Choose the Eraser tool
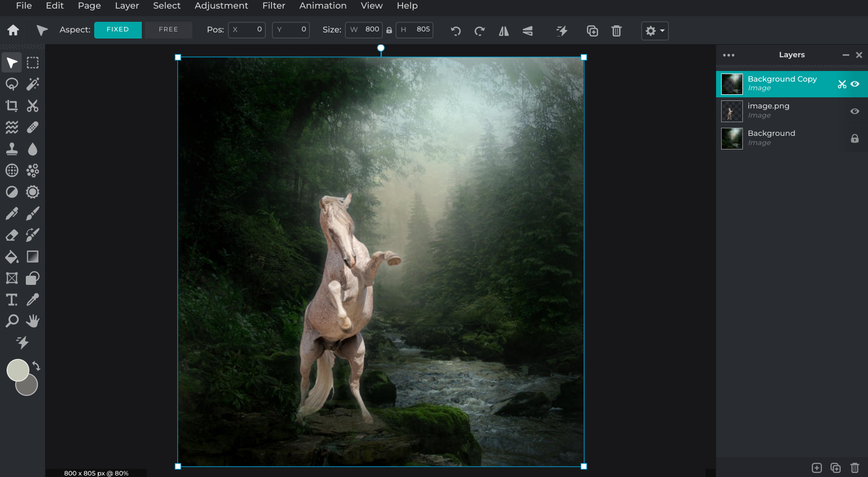The height and width of the screenshot is (477, 868). pyautogui.click(x=12, y=235)
